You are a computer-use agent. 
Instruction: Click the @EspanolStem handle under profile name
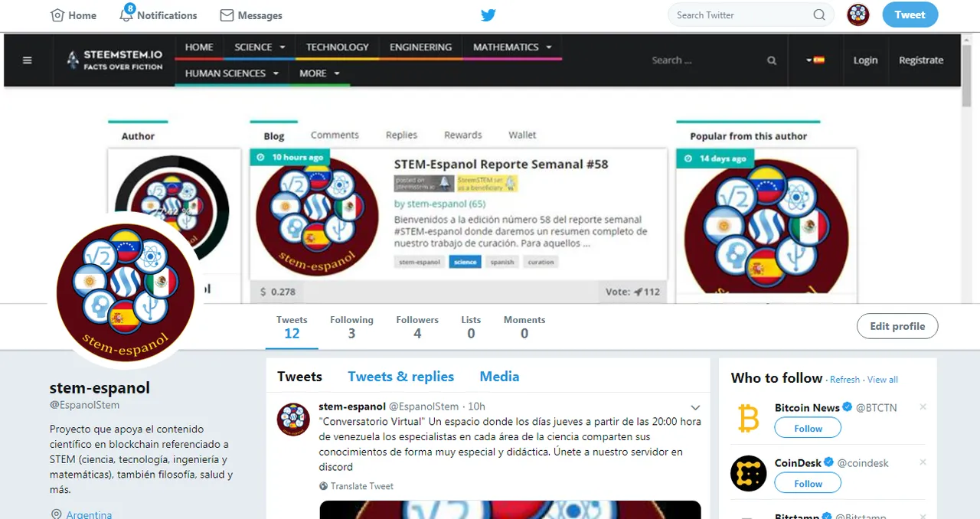(x=84, y=405)
